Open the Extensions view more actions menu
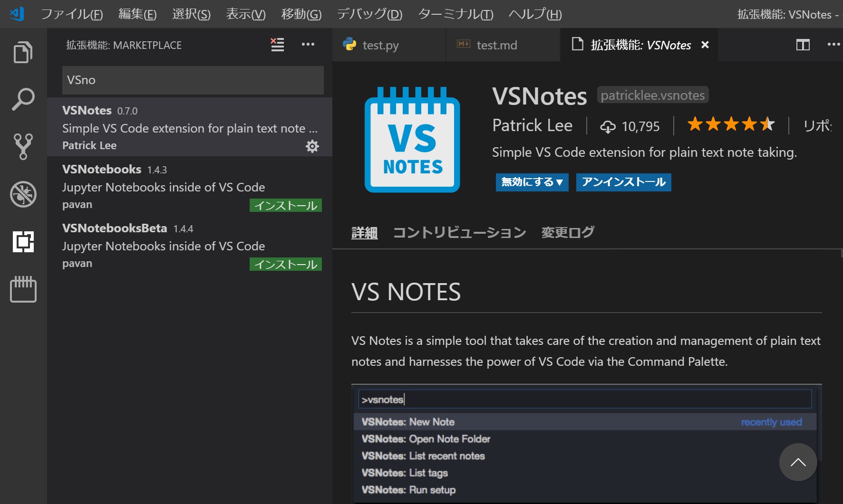 pyautogui.click(x=308, y=44)
